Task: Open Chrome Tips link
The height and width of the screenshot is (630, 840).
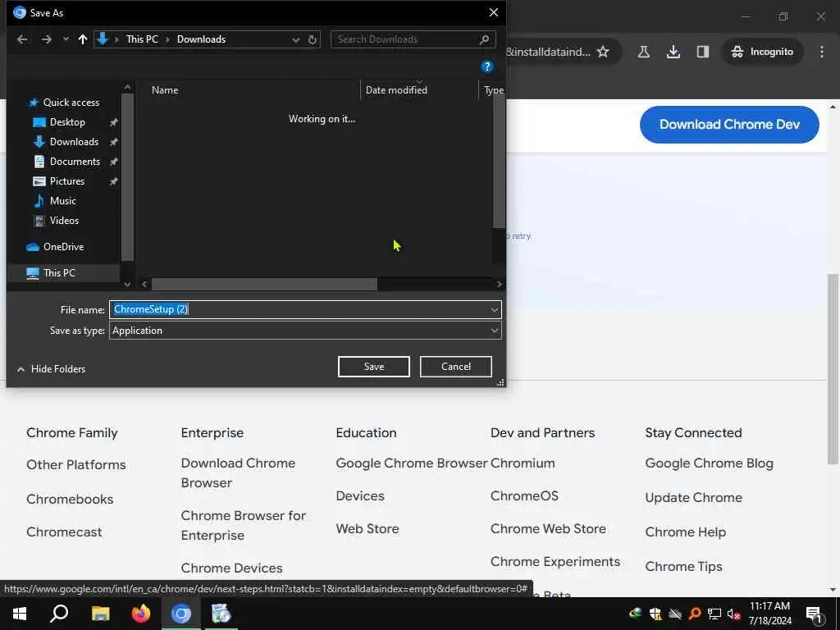Action: [x=683, y=566]
